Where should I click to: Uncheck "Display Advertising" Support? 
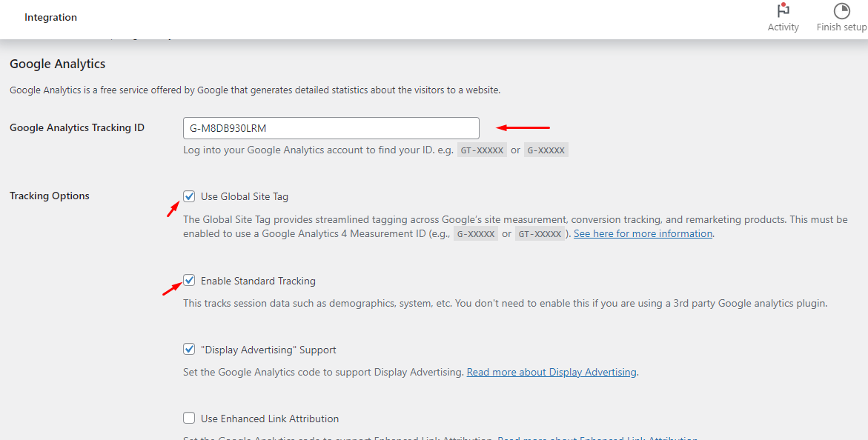click(189, 349)
